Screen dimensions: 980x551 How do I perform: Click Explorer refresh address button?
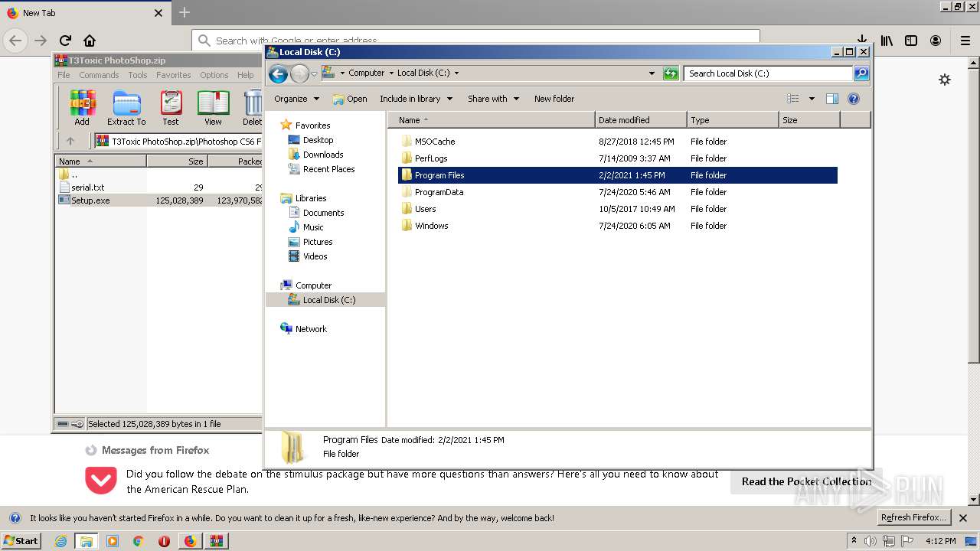coord(671,73)
